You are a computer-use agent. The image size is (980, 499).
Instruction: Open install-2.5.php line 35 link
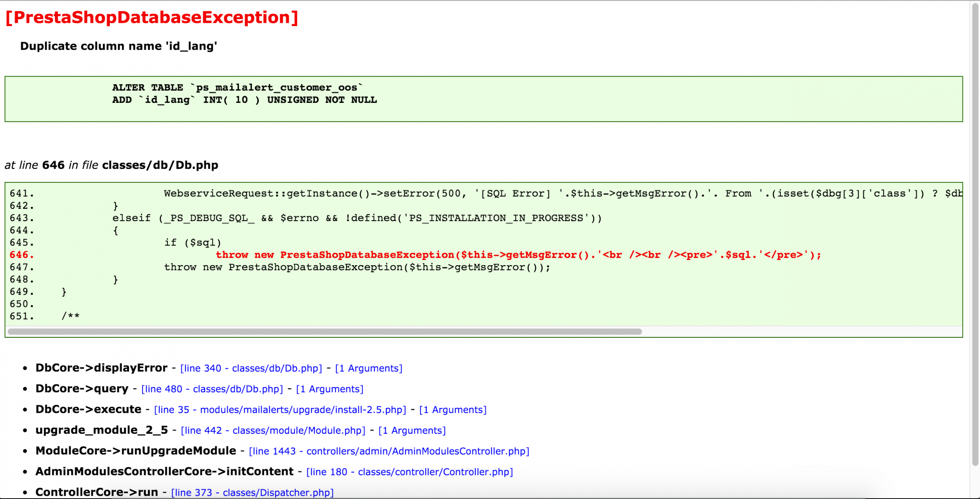click(280, 410)
